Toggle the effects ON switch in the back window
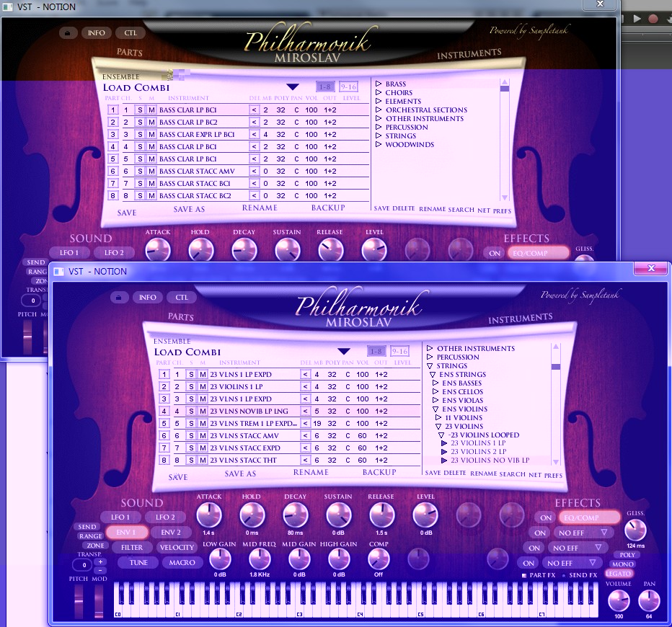The height and width of the screenshot is (627, 672). click(x=495, y=253)
